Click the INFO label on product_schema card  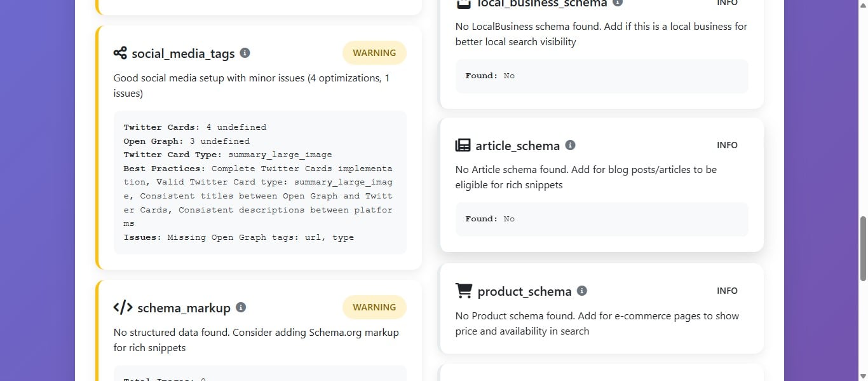(x=727, y=291)
